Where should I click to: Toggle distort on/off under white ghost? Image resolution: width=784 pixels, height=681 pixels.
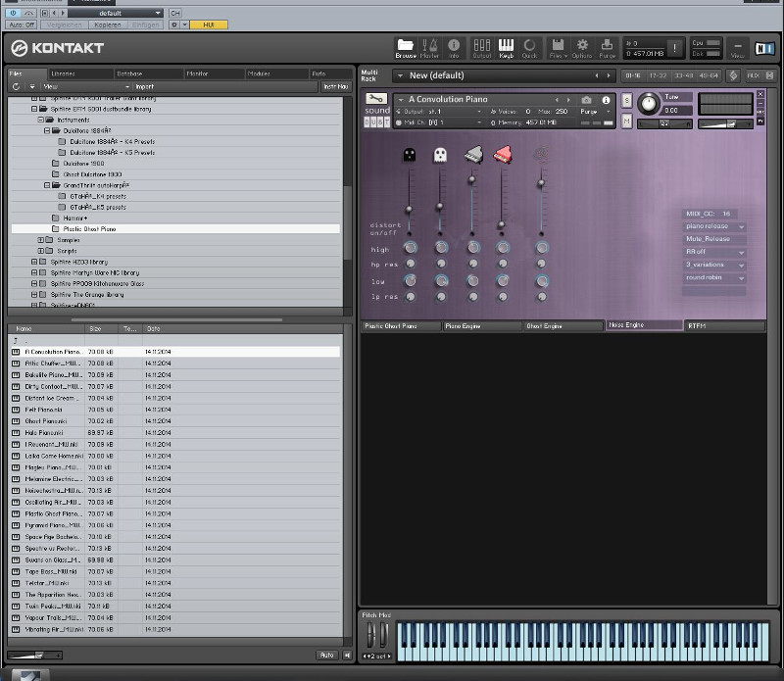tap(440, 233)
